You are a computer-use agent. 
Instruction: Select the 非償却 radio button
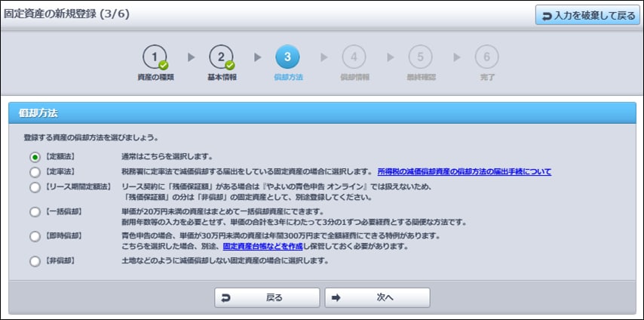pos(35,261)
